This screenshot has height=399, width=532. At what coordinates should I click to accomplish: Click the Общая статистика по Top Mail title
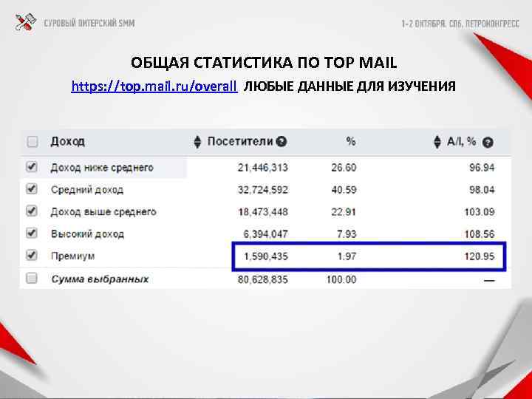click(x=264, y=63)
